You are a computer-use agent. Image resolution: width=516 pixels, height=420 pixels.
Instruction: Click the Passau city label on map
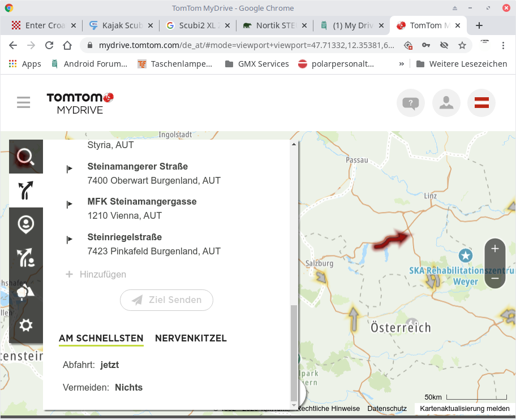pos(356,160)
